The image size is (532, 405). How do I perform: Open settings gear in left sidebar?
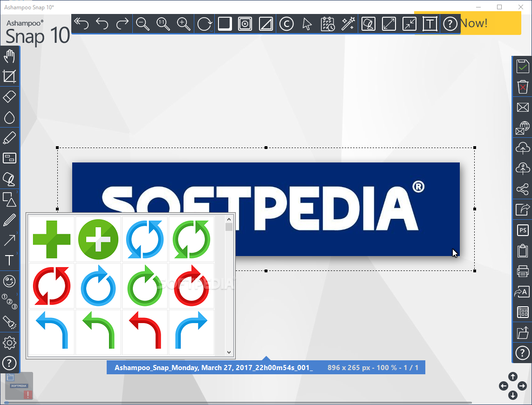9,343
